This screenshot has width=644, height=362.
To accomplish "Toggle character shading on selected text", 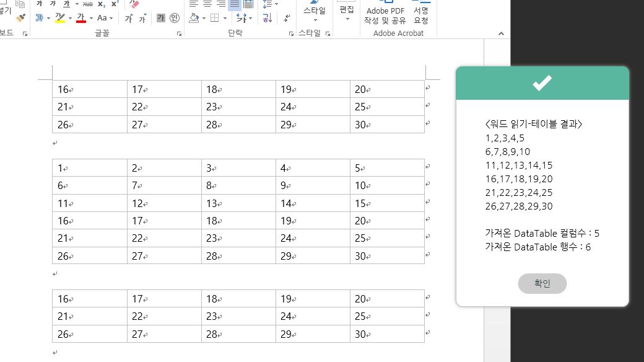I will (162, 18).
